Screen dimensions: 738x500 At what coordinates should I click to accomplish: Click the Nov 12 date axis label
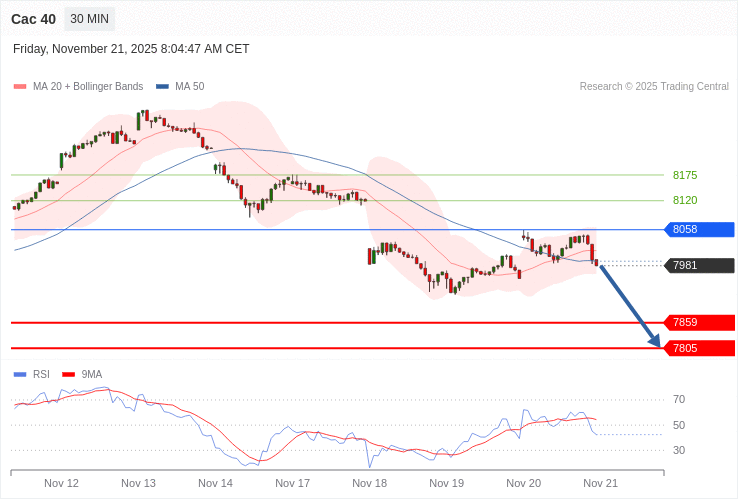pyautogui.click(x=61, y=483)
